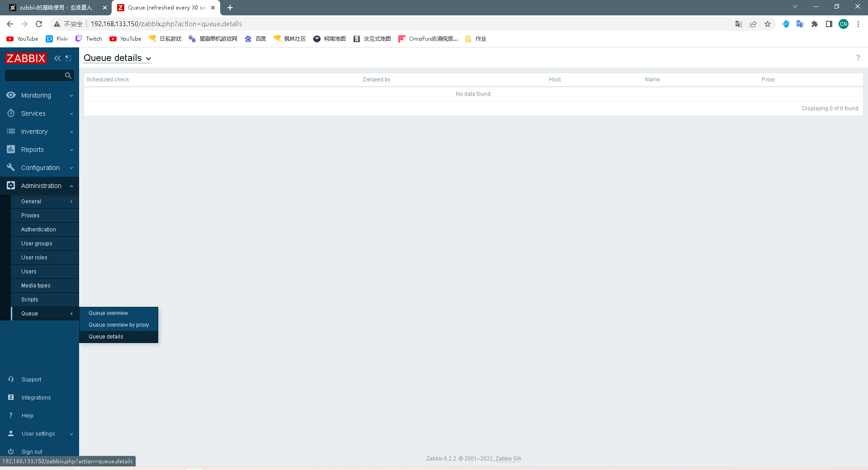This screenshot has height=470, width=868.
Task: Expand the Inventory menu chevron
Action: (x=71, y=132)
